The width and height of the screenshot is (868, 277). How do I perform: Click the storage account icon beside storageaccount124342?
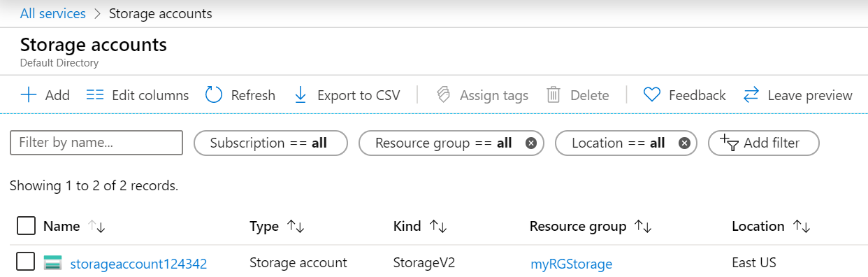52,263
